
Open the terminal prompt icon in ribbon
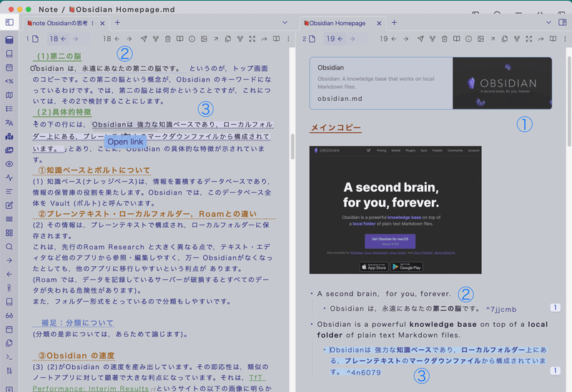[x=9, y=357]
